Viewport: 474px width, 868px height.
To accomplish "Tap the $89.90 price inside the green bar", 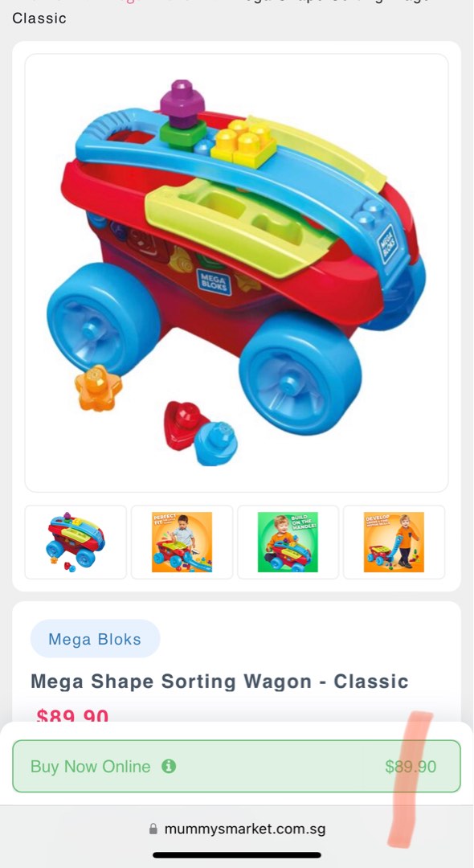I will pos(411,767).
